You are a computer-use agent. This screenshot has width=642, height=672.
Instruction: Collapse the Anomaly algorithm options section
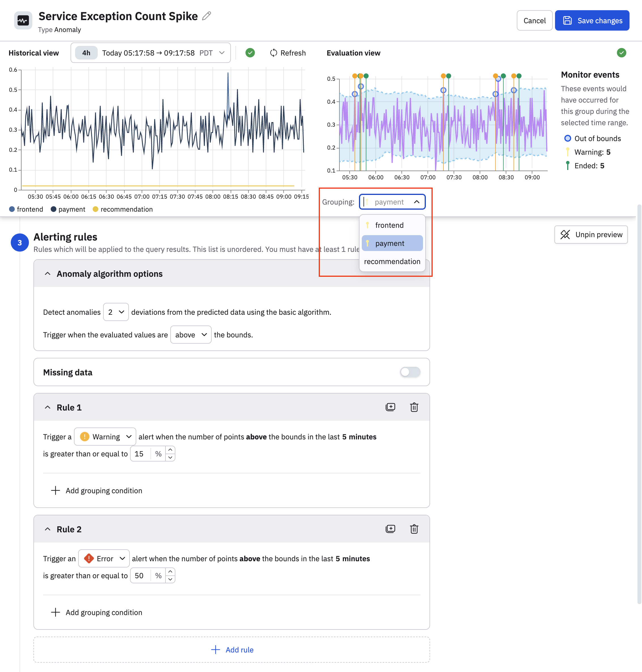pyautogui.click(x=48, y=274)
